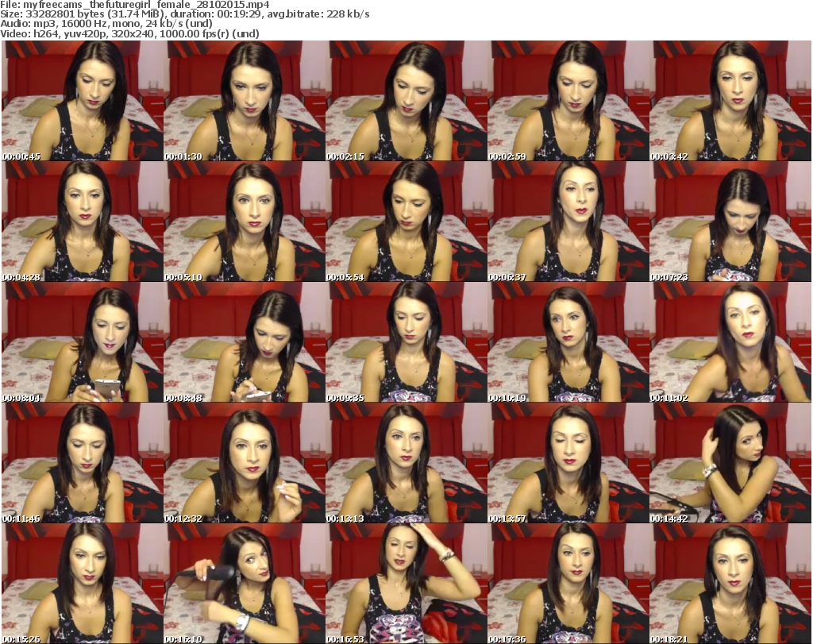This screenshot has height=644, width=813.
Task: Click the Video h264 info line
Action: pyautogui.click(x=129, y=33)
